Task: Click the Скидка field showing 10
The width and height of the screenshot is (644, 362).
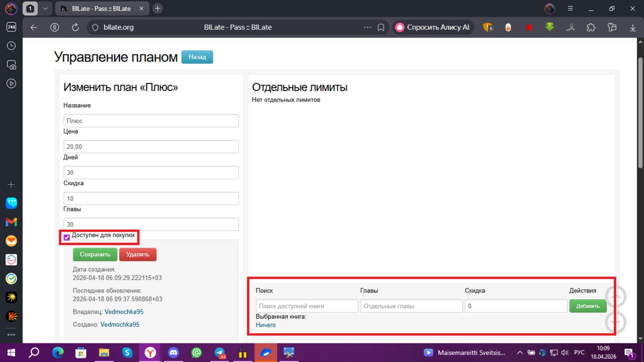Action: point(151,198)
